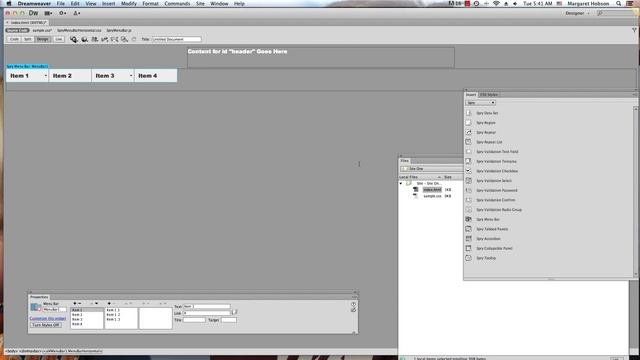Click the Customize this widget link
Screen dimensions: 640x360
click(x=48, y=318)
